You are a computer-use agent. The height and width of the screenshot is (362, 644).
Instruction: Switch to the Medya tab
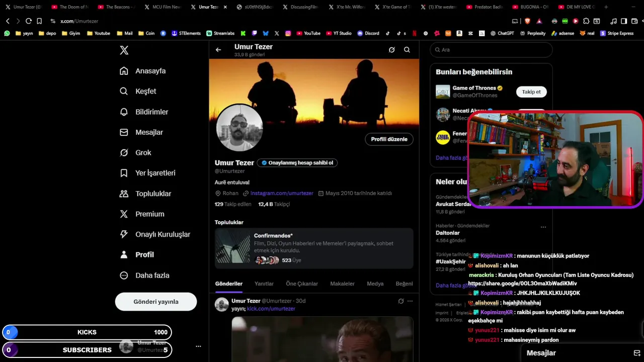(x=375, y=284)
